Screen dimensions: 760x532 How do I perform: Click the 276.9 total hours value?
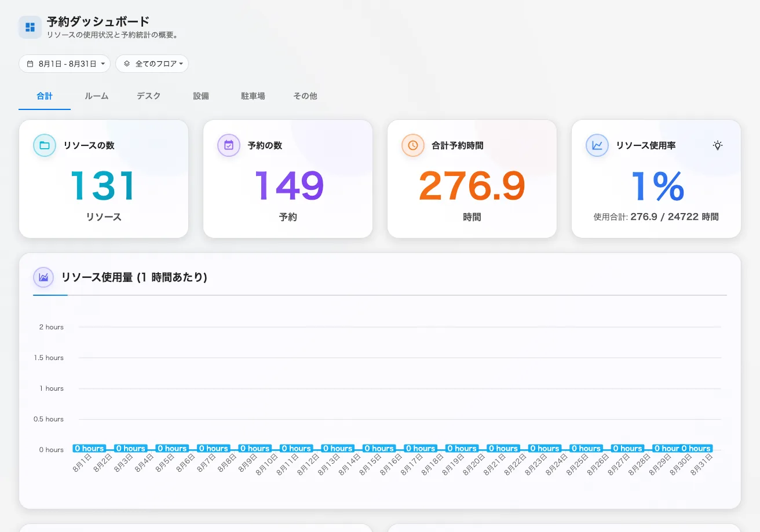[472, 186]
